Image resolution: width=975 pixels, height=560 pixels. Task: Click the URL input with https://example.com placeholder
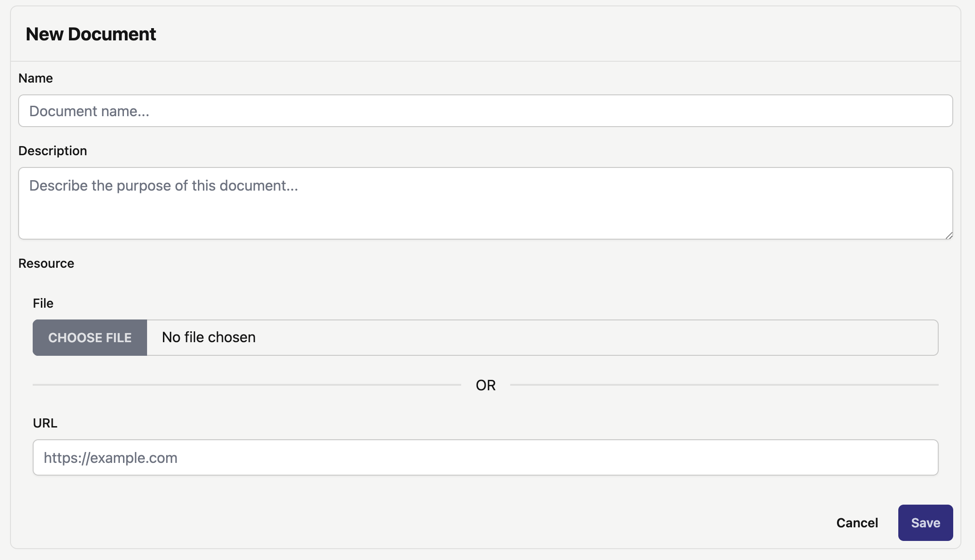point(485,457)
